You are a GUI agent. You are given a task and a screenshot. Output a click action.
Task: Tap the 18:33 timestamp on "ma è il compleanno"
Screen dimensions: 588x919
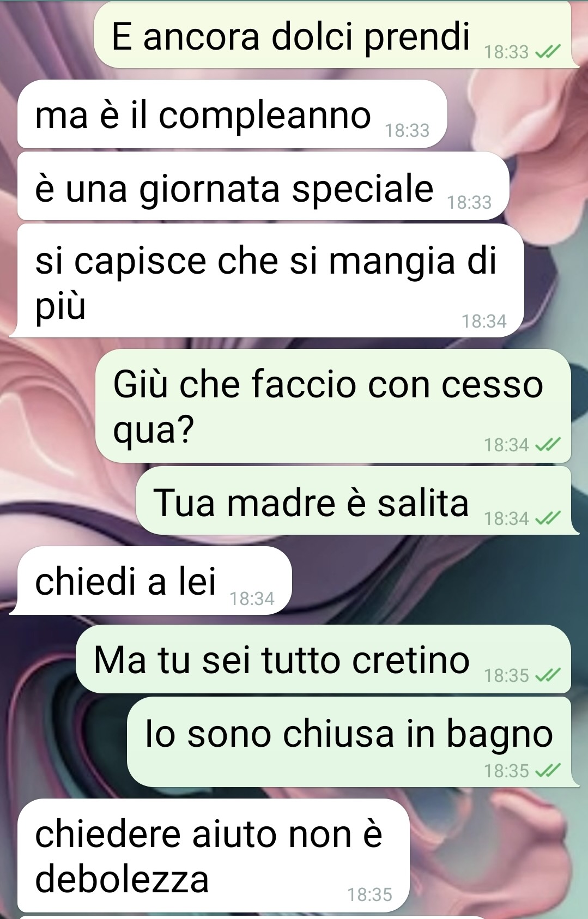[x=407, y=131]
